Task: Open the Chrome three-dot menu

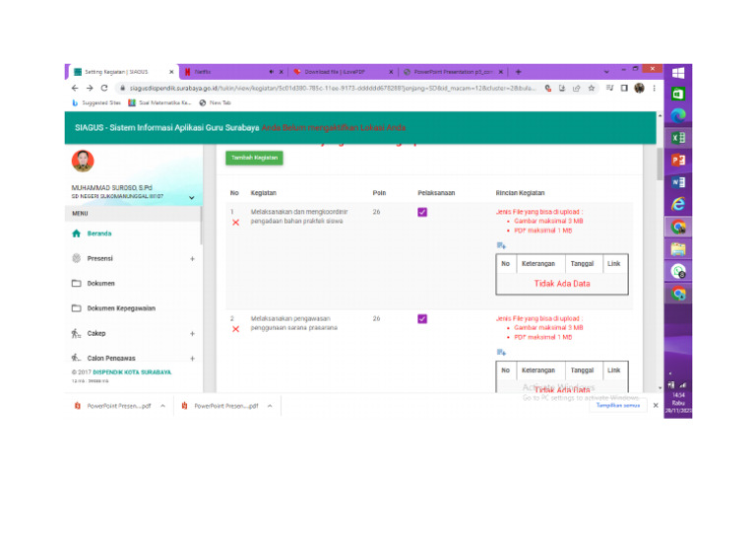Action: pos(655,89)
